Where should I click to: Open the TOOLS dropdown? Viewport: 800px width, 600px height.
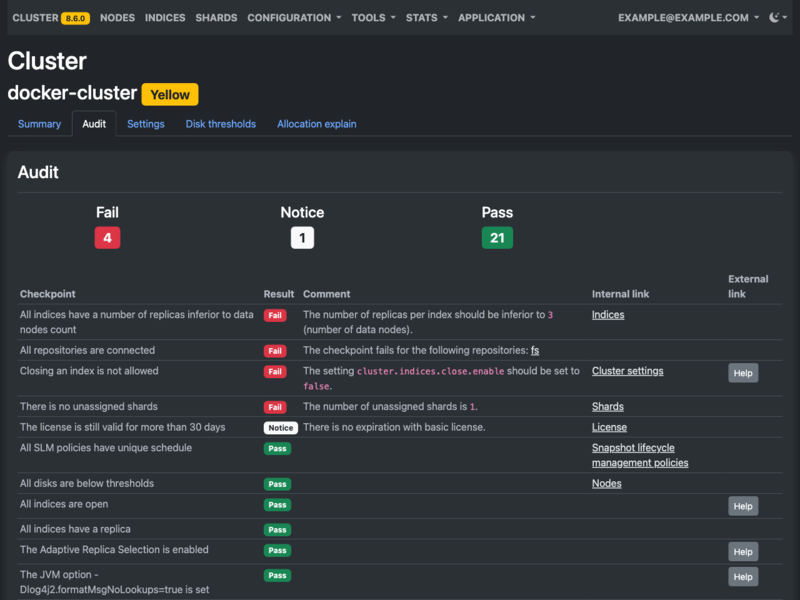pos(368,17)
